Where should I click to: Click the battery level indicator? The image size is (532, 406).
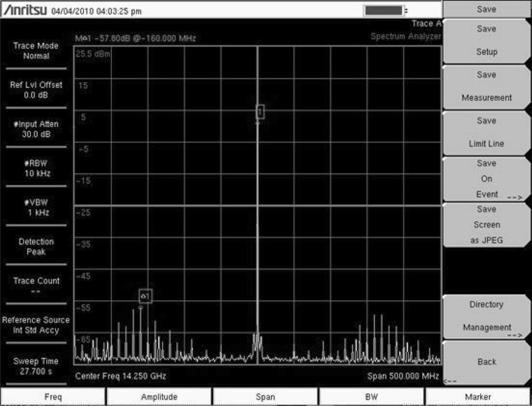[x=384, y=11]
